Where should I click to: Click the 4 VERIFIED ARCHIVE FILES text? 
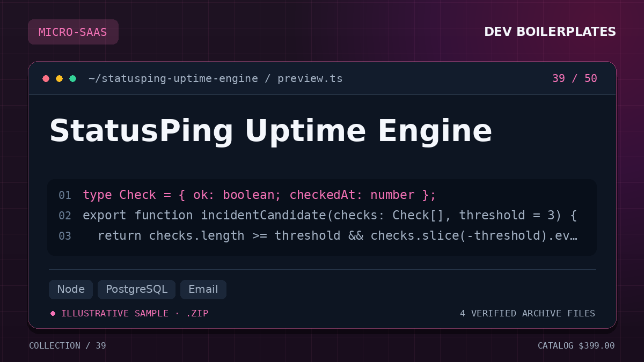528,314
